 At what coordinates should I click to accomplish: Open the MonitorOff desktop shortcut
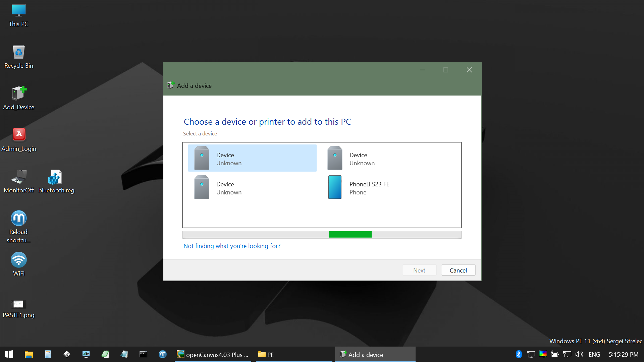tap(19, 180)
